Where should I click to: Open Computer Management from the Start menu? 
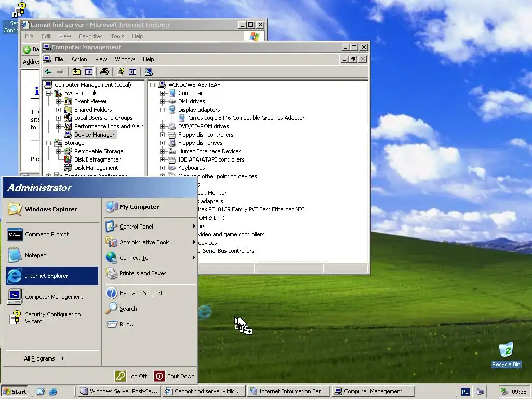52,297
